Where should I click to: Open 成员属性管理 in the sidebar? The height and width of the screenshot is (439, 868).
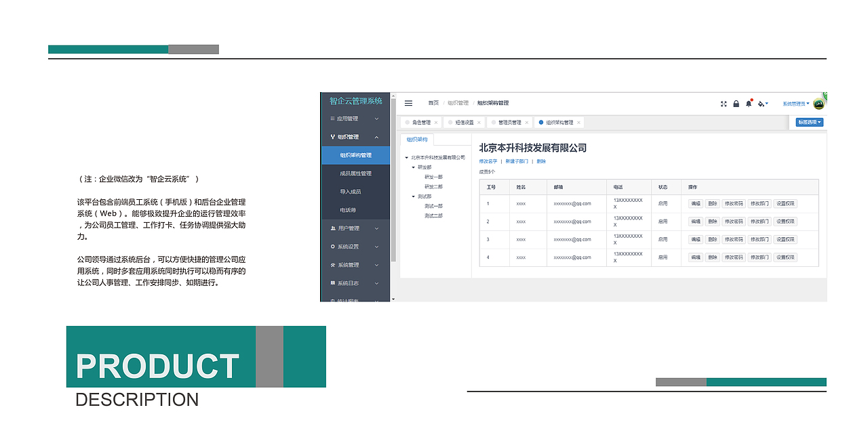(356, 173)
